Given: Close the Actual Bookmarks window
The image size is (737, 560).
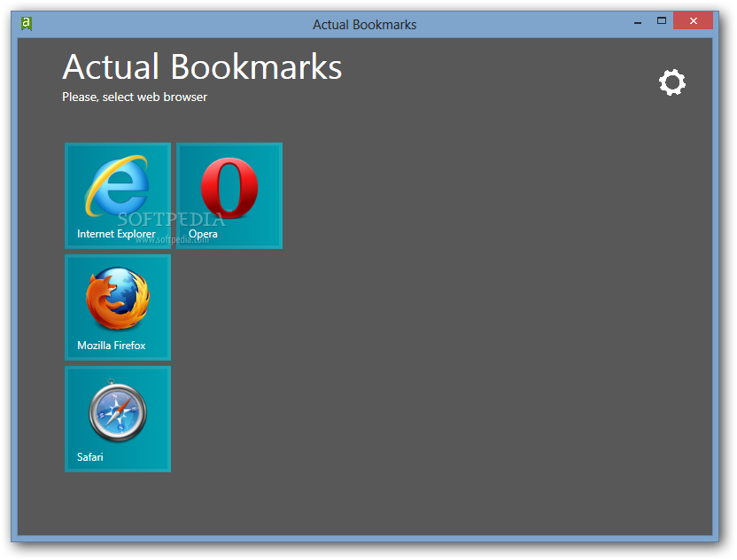Looking at the screenshot, I should 693,20.
